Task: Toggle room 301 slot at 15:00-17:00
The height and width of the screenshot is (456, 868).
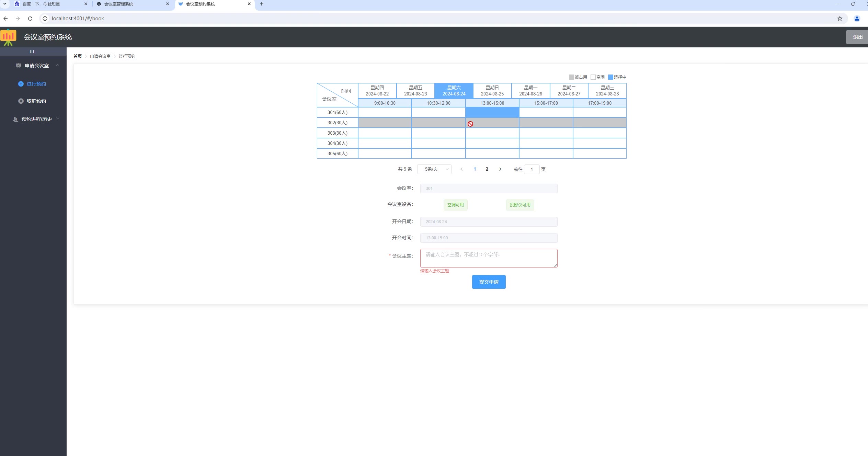Action: click(546, 112)
